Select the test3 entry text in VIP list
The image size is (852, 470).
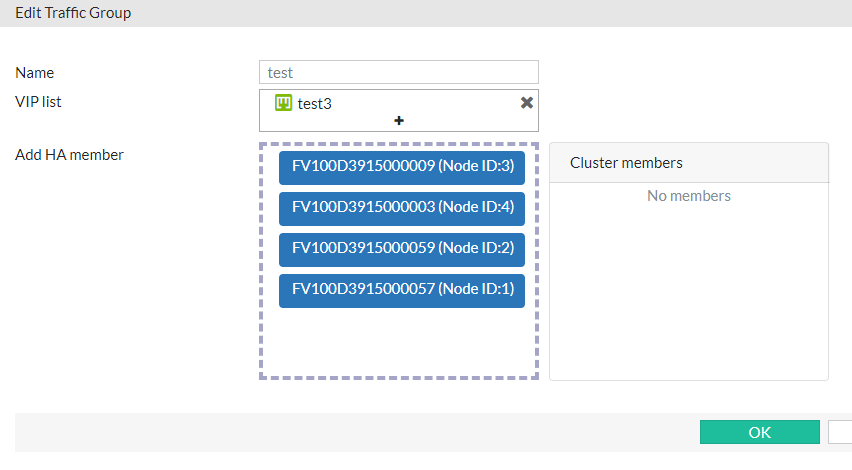click(x=314, y=103)
